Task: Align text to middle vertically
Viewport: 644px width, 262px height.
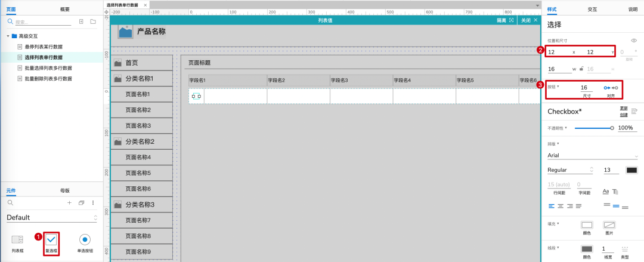Action: tap(615, 206)
